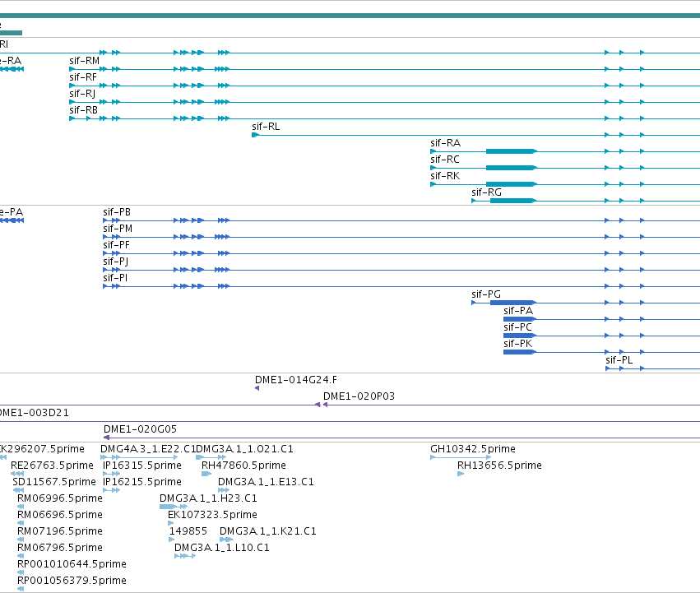
Task: Click the sif-PG protein label
Action: (x=486, y=294)
